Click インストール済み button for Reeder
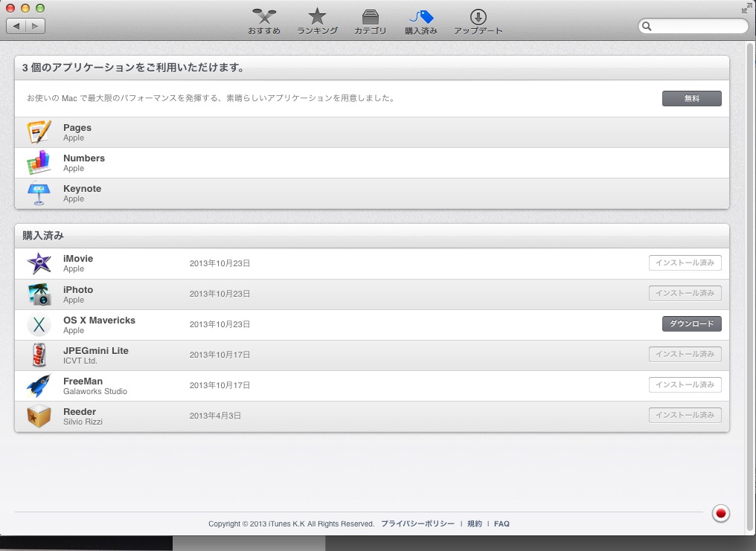The width and height of the screenshot is (756, 551). point(685,415)
